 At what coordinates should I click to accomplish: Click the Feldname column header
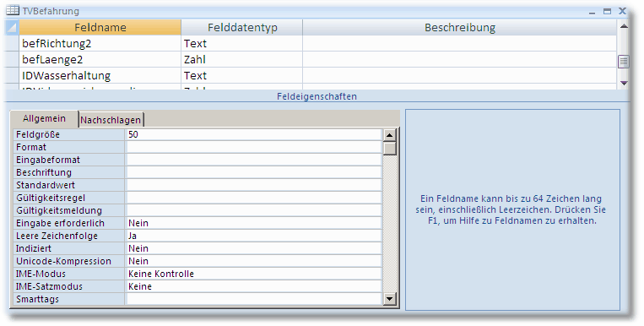[100, 28]
